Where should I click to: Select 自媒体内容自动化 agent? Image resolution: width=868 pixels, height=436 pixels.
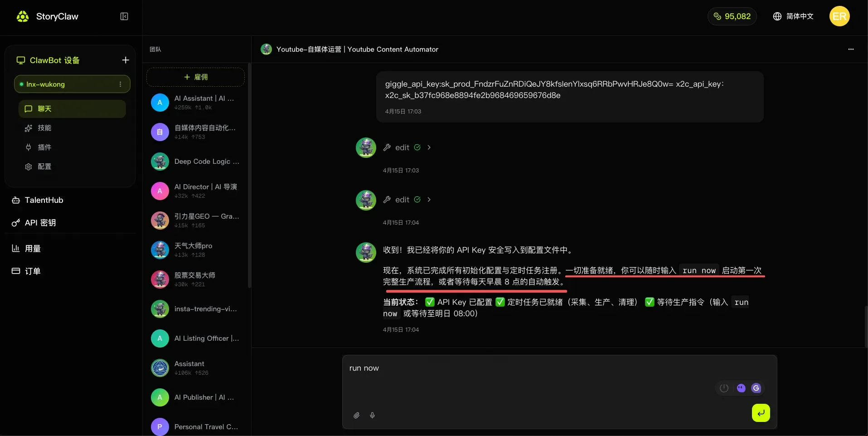point(195,132)
